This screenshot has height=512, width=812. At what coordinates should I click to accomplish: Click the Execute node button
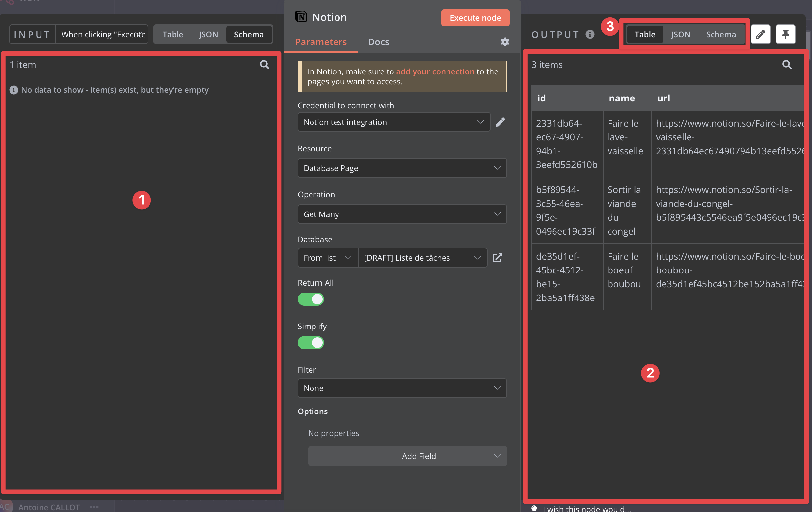[x=475, y=18]
